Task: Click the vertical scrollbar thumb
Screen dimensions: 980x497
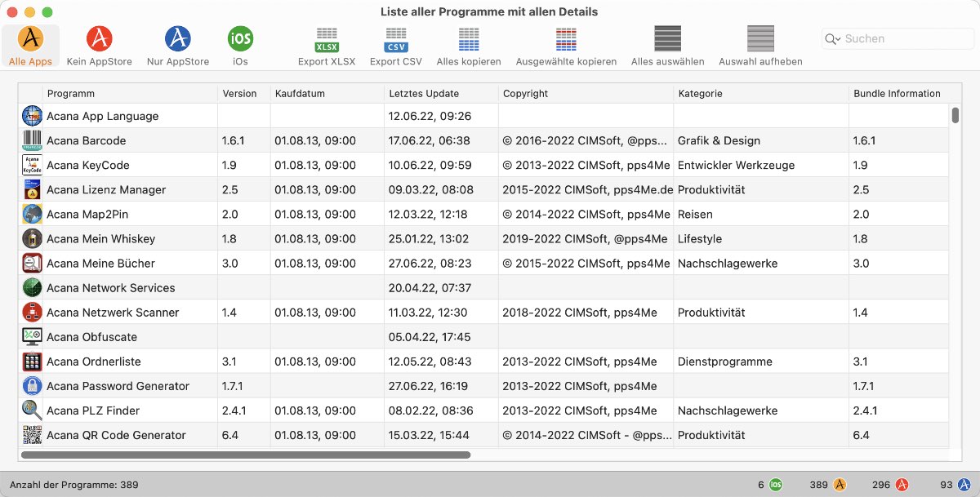Action: coord(955,115)
